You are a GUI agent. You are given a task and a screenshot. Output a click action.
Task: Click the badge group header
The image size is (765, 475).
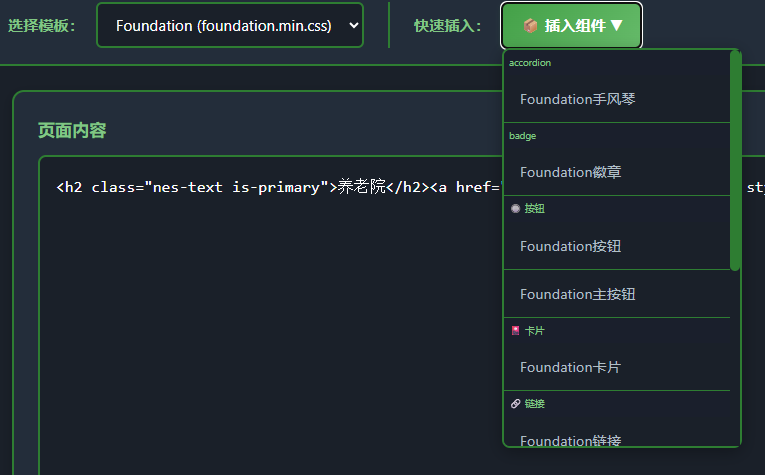(523, 136)
